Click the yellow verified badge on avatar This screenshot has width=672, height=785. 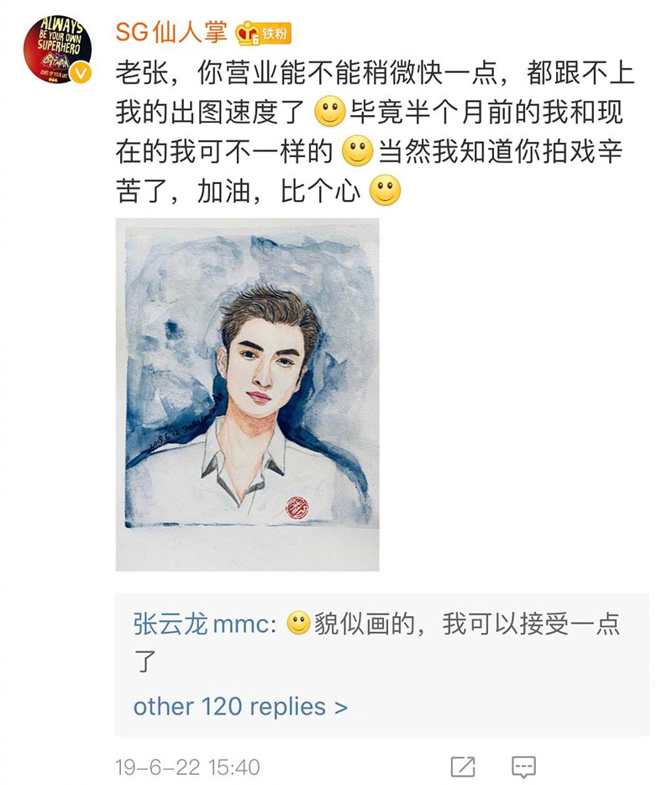[81, 73]
